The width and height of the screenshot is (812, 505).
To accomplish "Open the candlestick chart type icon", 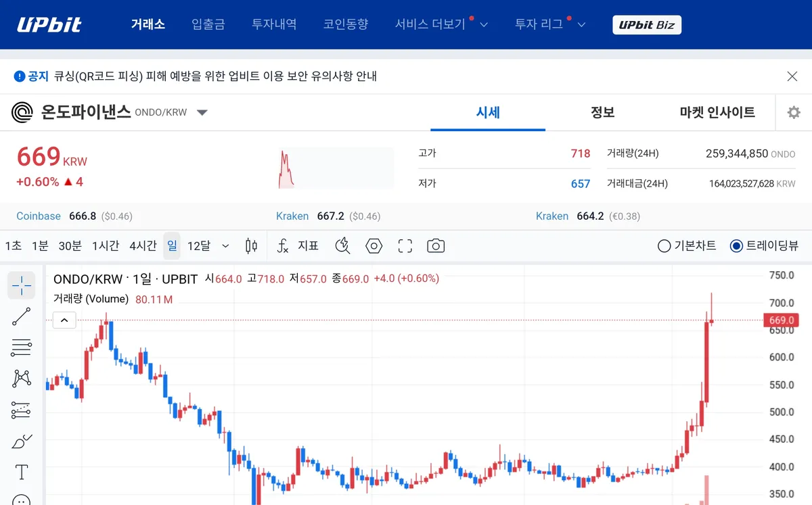I will (x=251, y=245).
